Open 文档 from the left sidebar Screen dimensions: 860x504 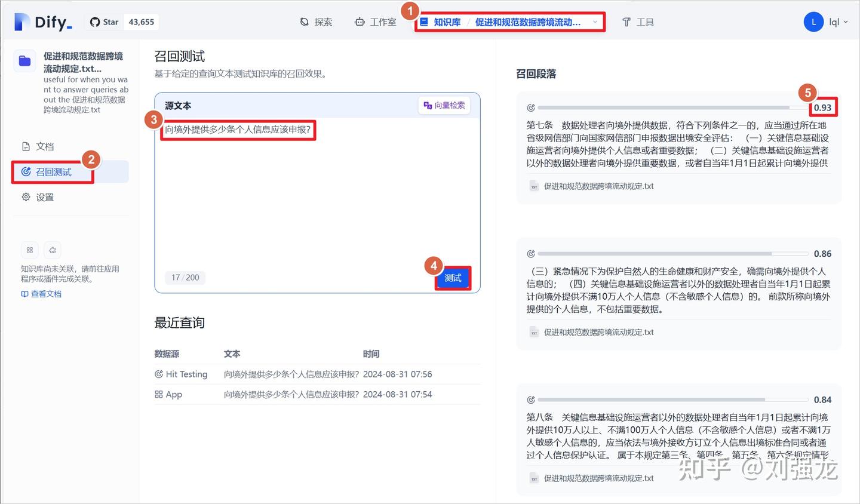[44, 146]
